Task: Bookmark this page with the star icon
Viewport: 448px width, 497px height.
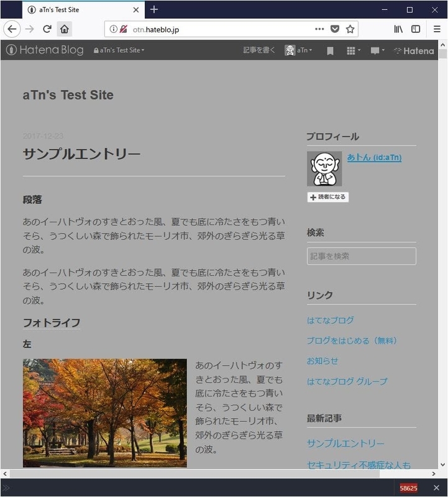Action: click(350, 29)
